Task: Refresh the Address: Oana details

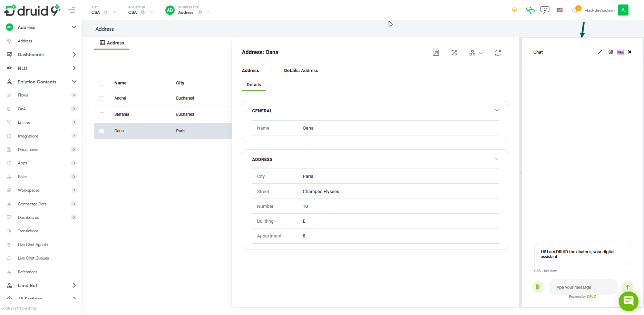Action: click(x=498, y=53)
